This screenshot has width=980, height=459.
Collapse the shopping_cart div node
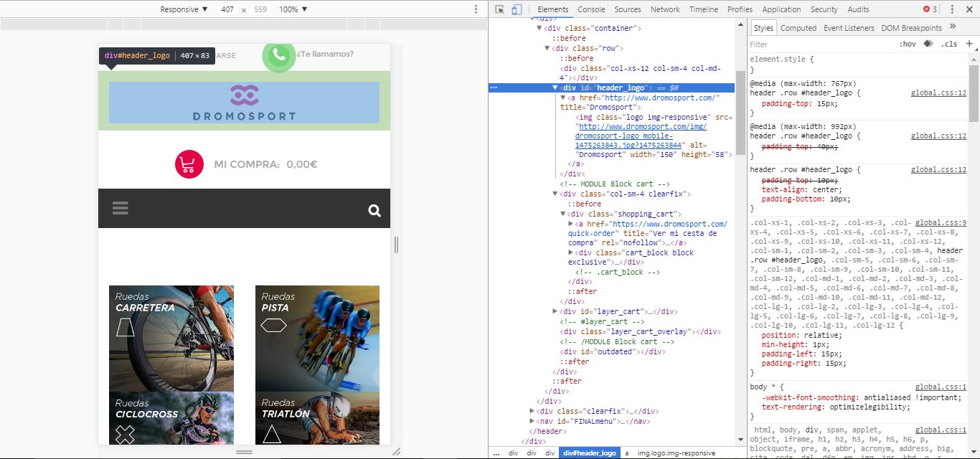pos(563,214)
